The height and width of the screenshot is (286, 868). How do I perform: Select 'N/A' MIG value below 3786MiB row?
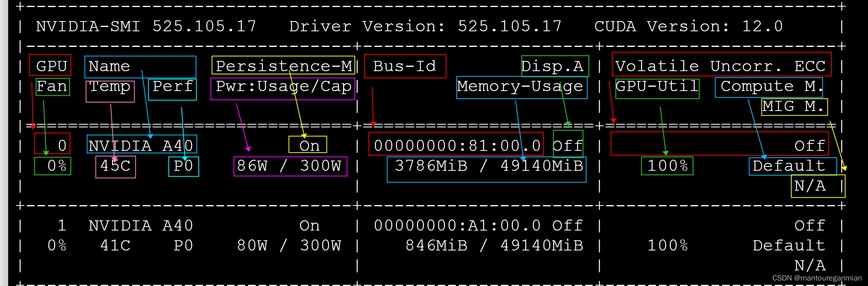click(810, 186)
